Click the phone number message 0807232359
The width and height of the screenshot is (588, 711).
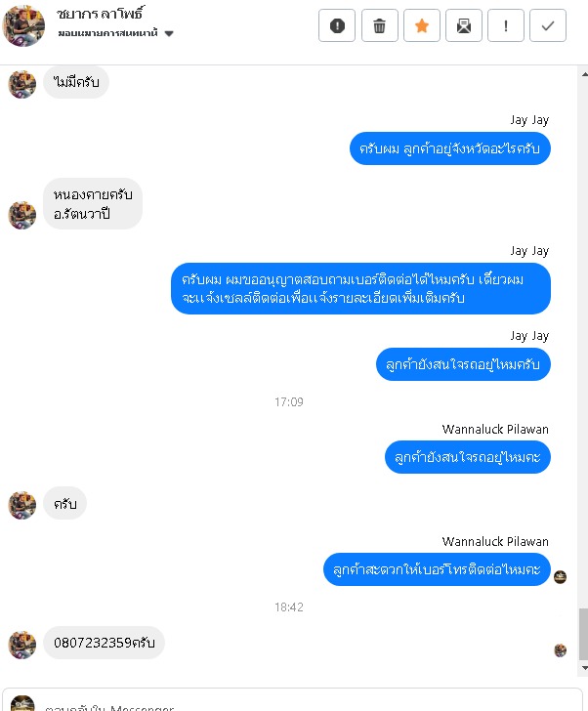104,643
